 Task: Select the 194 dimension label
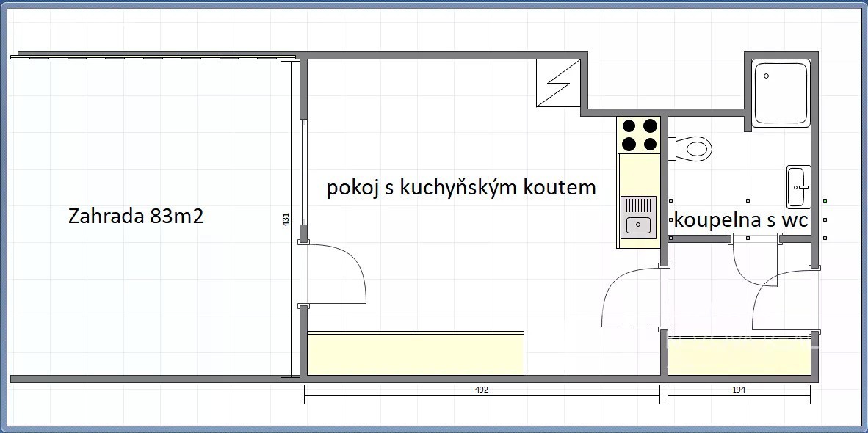(x=739, y=390)
